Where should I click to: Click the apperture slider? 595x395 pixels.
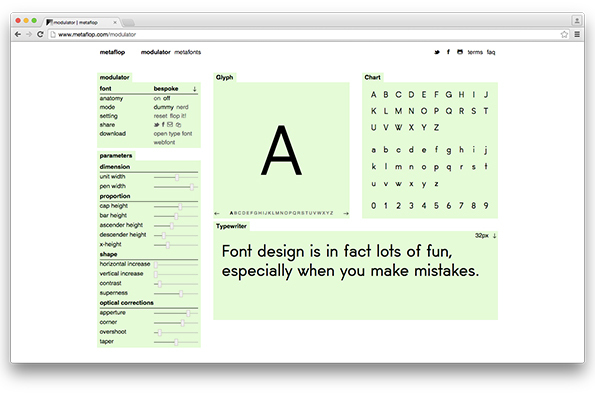click(x=176, y=313)
